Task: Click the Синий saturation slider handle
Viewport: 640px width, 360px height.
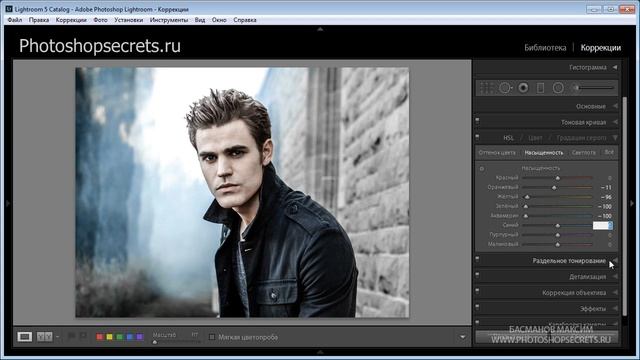Action: pyautogui.click(x=558, y=226)
